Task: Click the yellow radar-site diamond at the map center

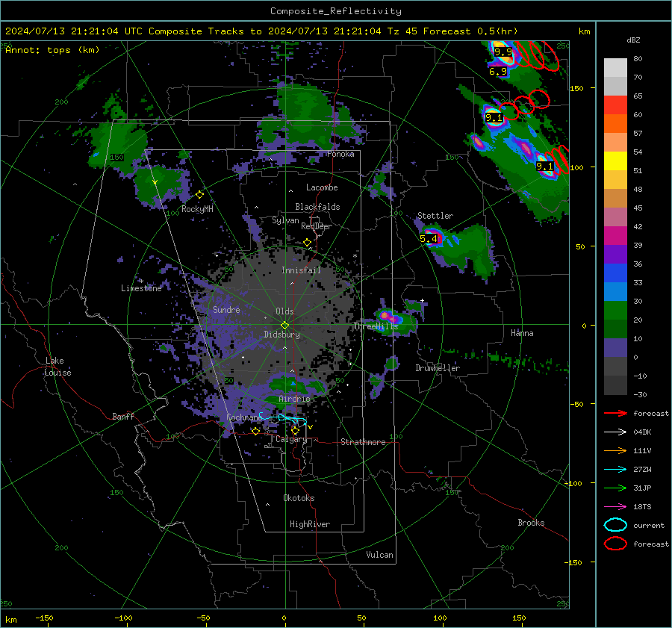Action: (x=284, y=325)
